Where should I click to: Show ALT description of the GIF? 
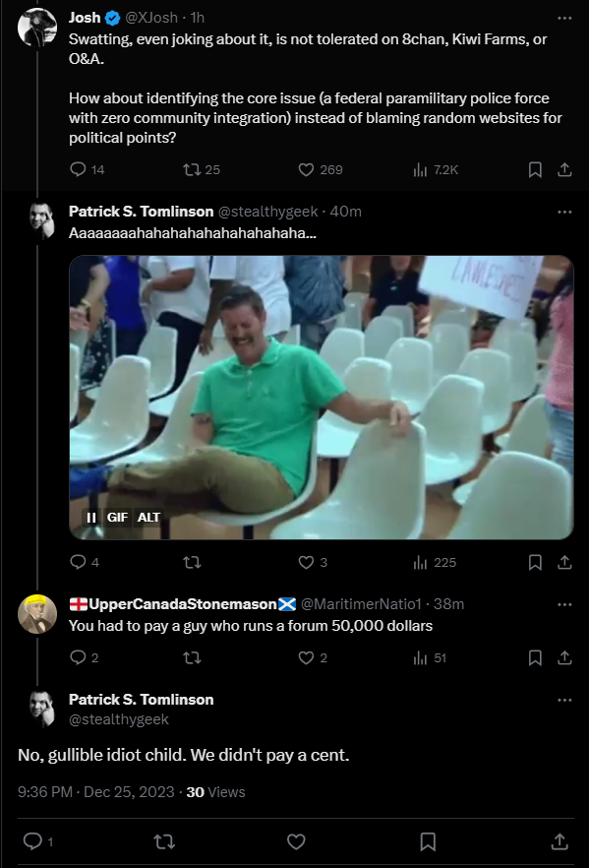(148, 517)
